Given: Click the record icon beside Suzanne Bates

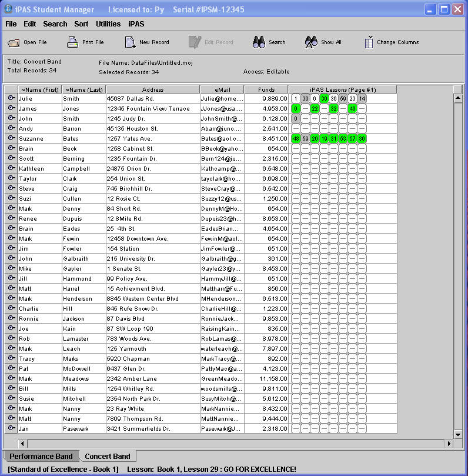Looking at the screenshot, I should click(x=11, y=139).
